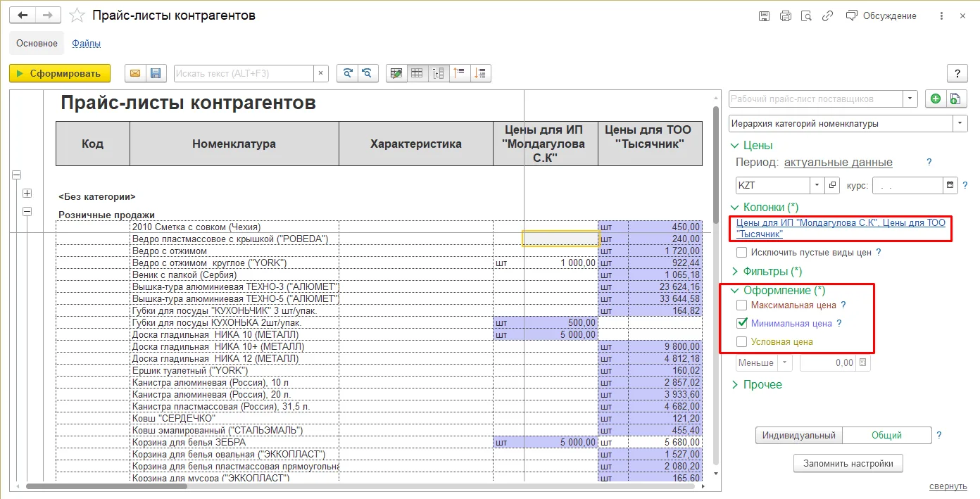Tick Исключить пустые виды цен checkbox
The width and height of the screenshot is (980, 499).
(x=741, y=252)
